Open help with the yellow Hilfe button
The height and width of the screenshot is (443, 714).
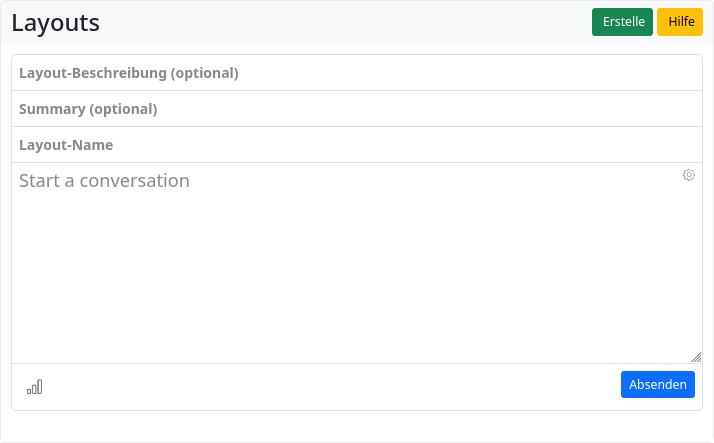click(680, 22)
